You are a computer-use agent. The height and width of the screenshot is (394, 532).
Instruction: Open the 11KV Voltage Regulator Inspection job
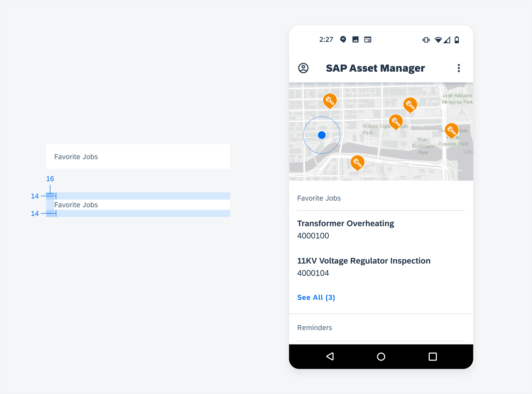pyautogui.click(x=364, y=261)
